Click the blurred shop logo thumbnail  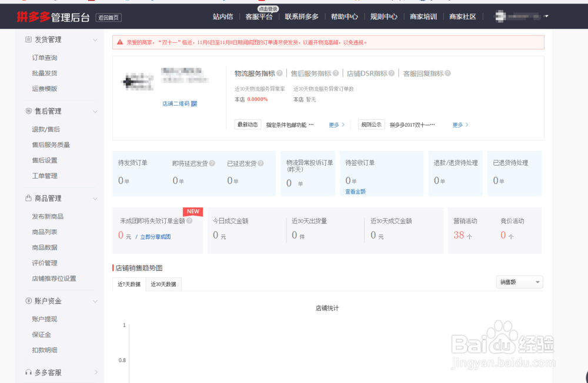(x=138, y=81)
